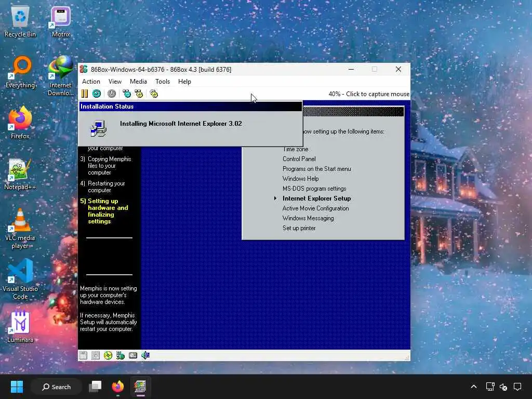Open the Help menu

[x=184, y=82]
